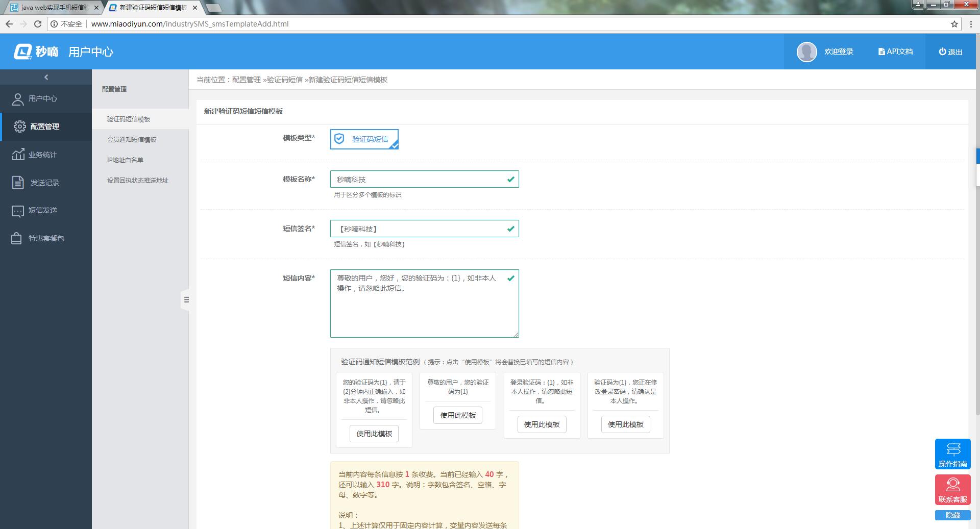Use template 登录验证码：{1}
This screenshot has height=529, width=980.
(542, 424)
